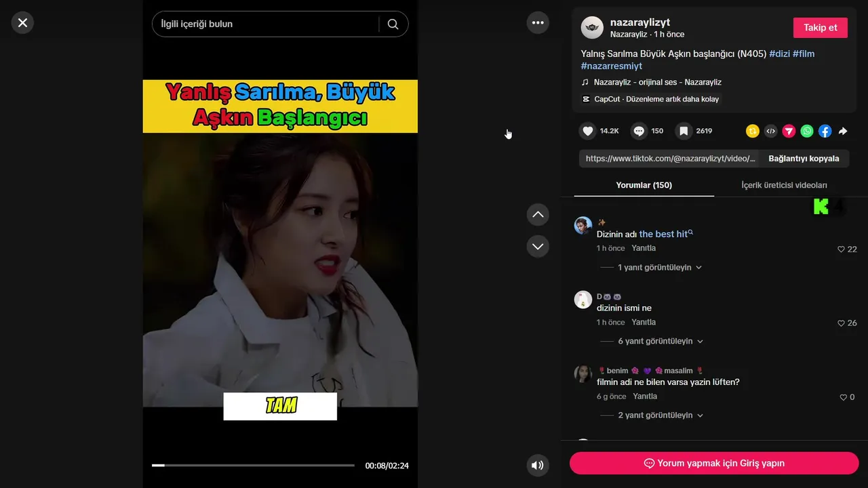Click 'the best hit' search link
The height and width of the screenshot is (488, 868).
[x=666, y=234]
